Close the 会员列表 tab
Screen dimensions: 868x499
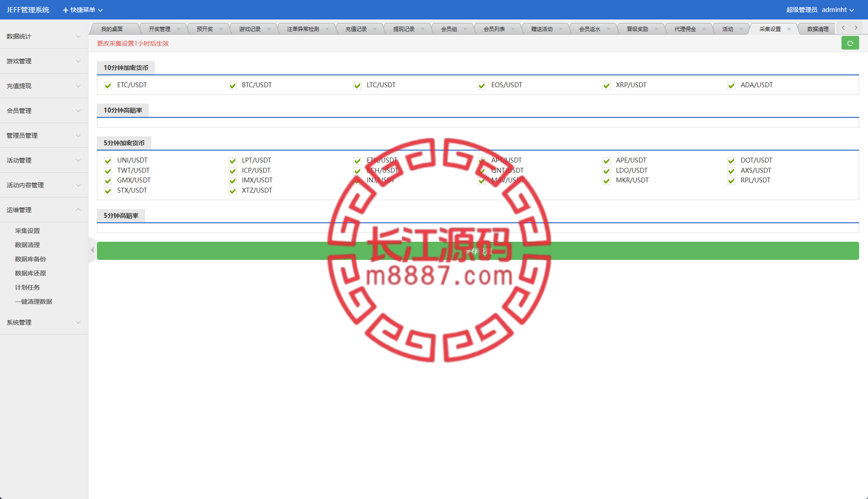coord(513,29)
